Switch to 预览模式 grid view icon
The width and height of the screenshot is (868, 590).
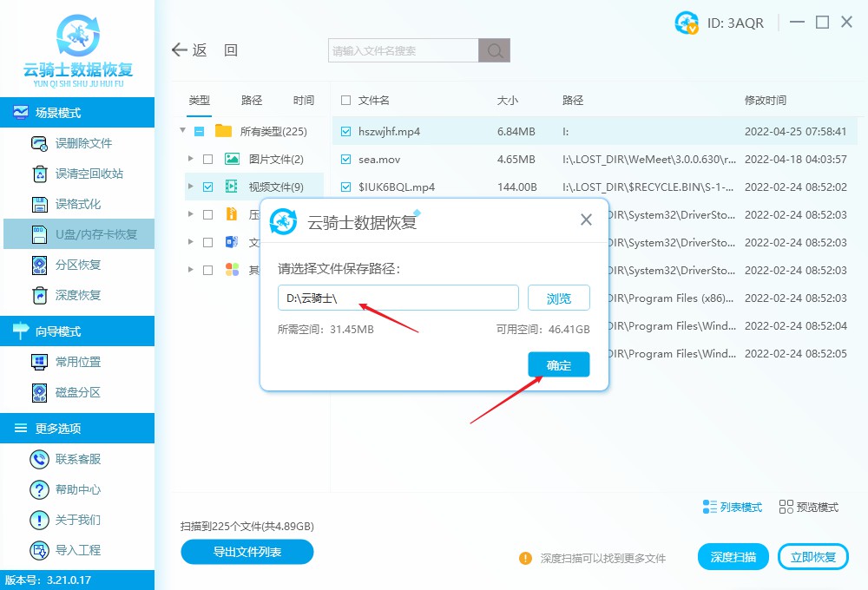(x=786, y=507)
